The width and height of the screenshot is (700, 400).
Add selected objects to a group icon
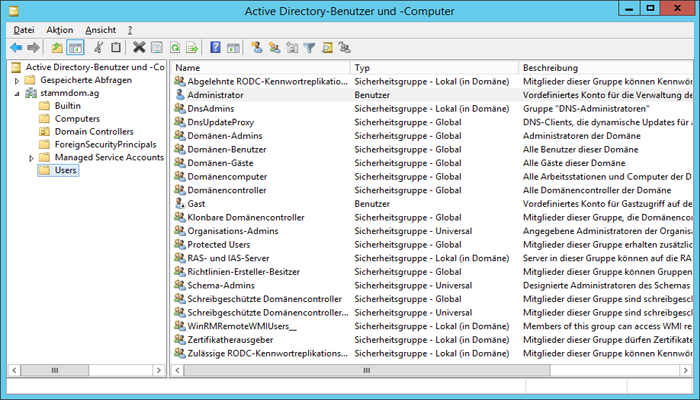pos(345,47)
